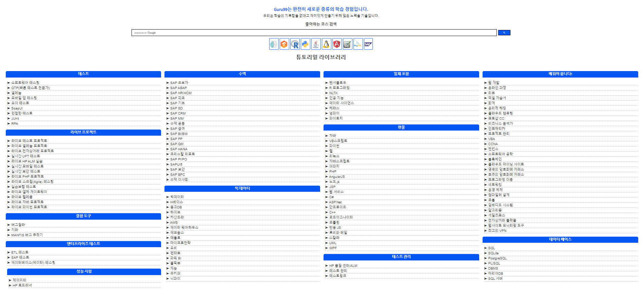Open the NLTK tutorial link
Viewport: 644px width, 289px height.
[x=333, y=93]
